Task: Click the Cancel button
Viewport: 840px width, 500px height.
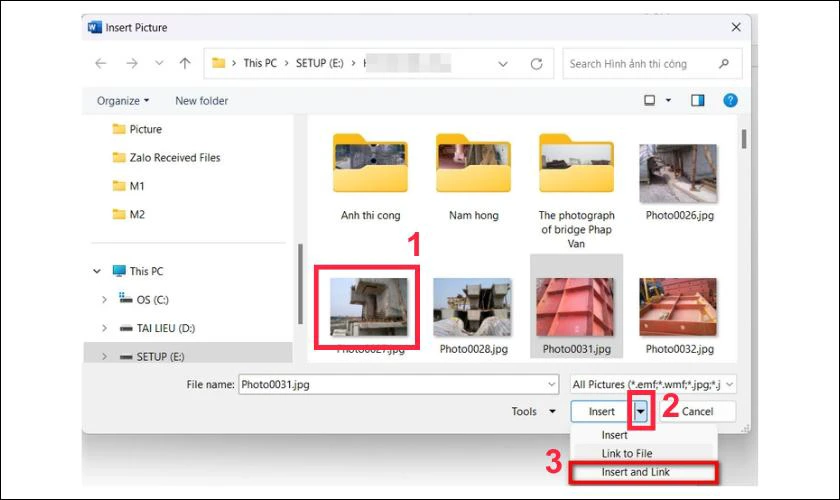Action: click(x=697, y=412)
